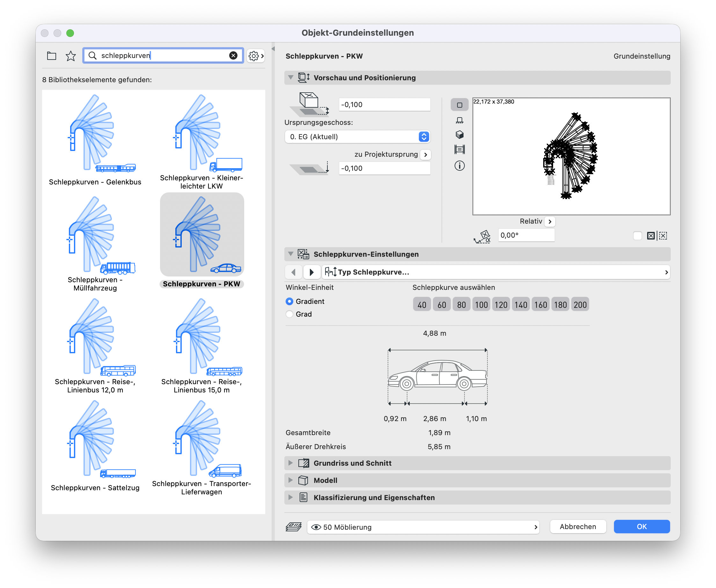
Task: Expand Modell panel
Action: click(290, 480)
